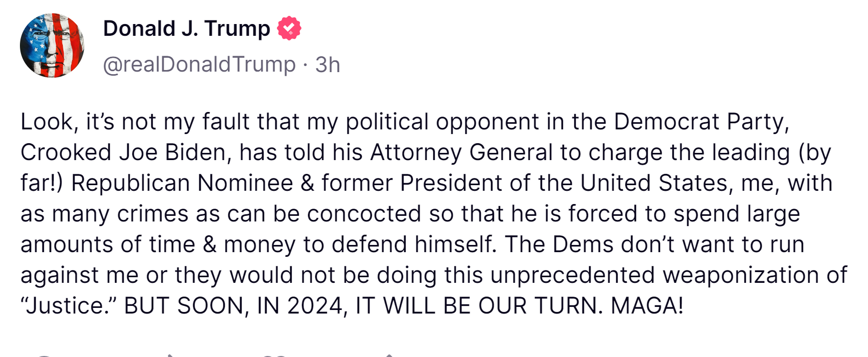Click the share icon below the post
Viewport: 868px width, 357px height.
[389, 355]
